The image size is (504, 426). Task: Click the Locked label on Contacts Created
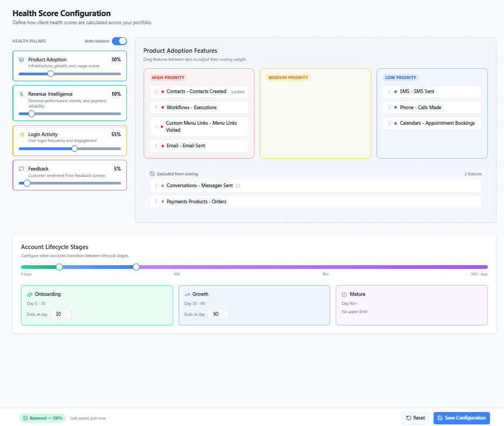(x=238, y=91)
